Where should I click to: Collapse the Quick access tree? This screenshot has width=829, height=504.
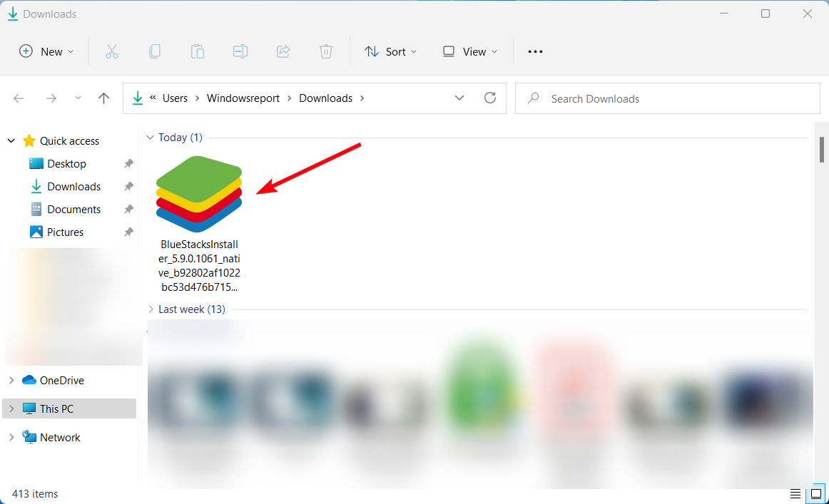pos(11,141)
